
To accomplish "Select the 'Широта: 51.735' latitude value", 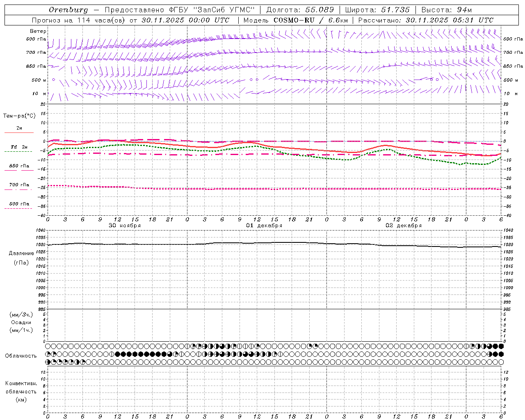I will coord(377,10).
